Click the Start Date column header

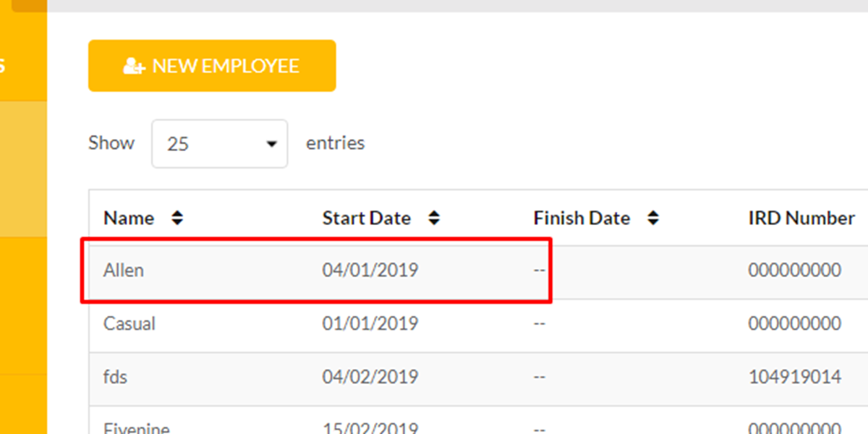click(x=367, y=218)
